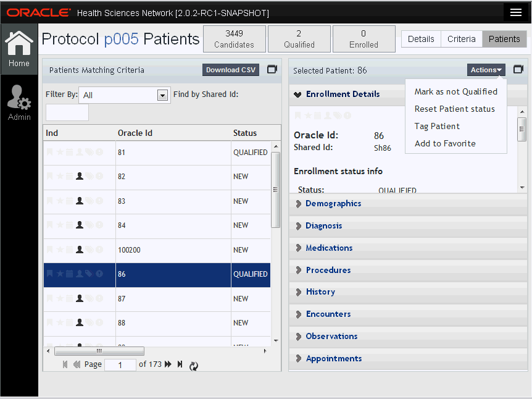Image resolution: width=532 pixels, height=399 pixels.
Task: Select Mark as not Qualified
Action: tap(455, 91)
